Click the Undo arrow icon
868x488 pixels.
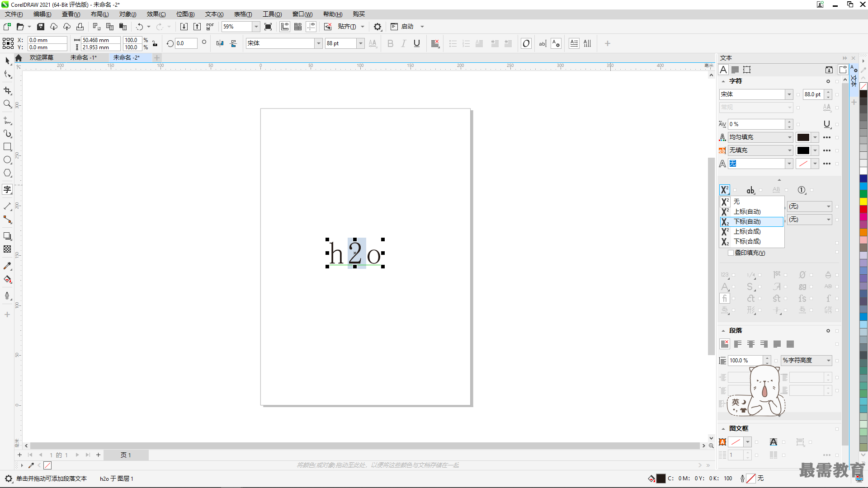[x=140, y=27]
